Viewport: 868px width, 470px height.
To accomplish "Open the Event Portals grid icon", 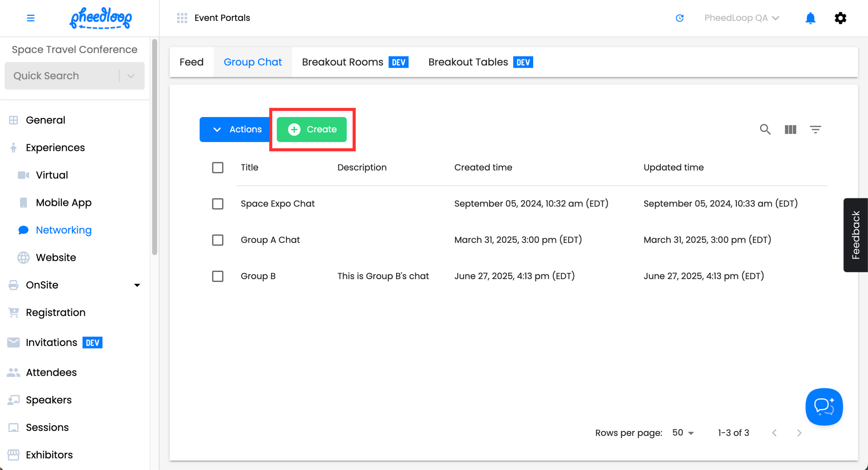I will (182, 18).
